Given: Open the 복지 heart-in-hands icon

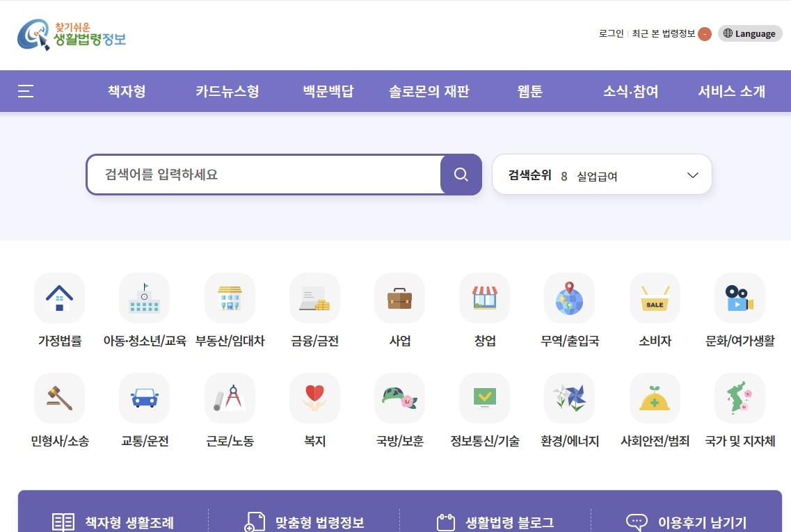Looking at the screenshot, I should 314,398.
